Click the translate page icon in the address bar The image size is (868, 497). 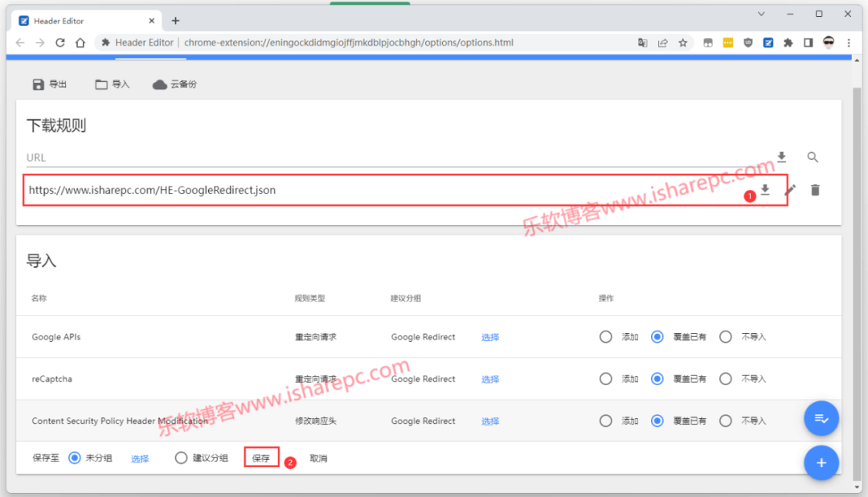(642, 43)
